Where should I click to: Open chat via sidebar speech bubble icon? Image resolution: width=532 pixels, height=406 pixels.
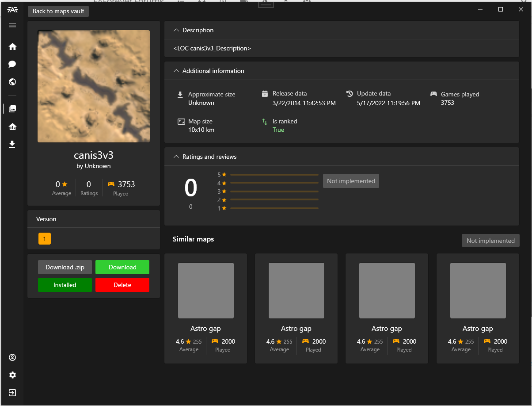12,64
